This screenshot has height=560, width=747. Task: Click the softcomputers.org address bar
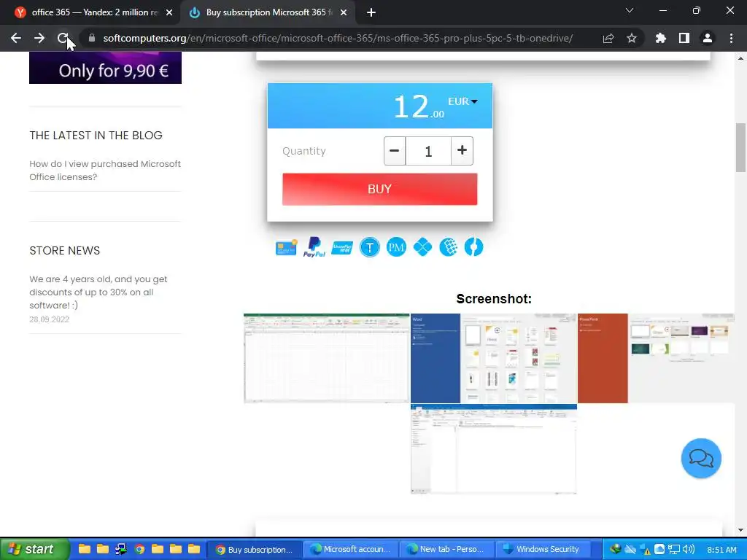(x=338, y=38)
